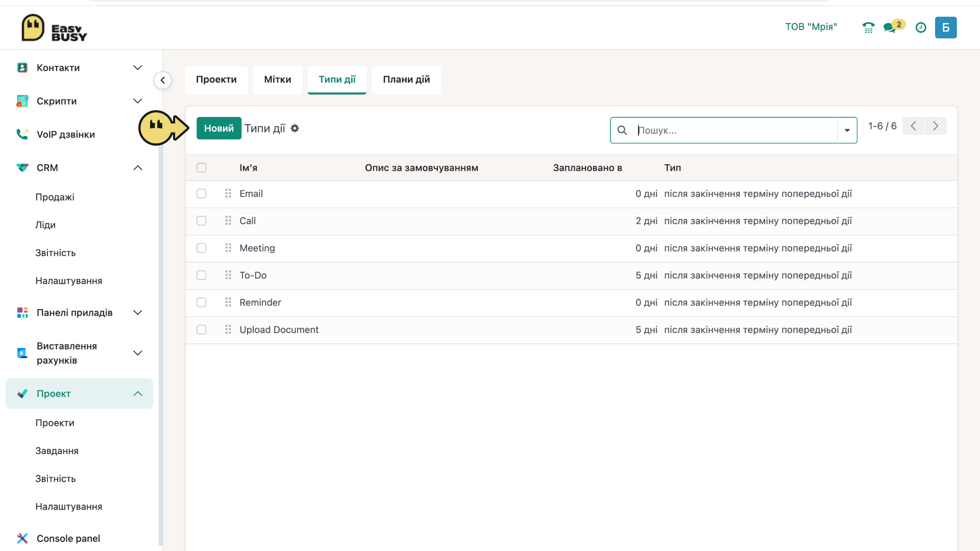Click the VoIP дзвінки phone icon
The height and width of the screenshot is (551, 980).
[x=22, y=134]
